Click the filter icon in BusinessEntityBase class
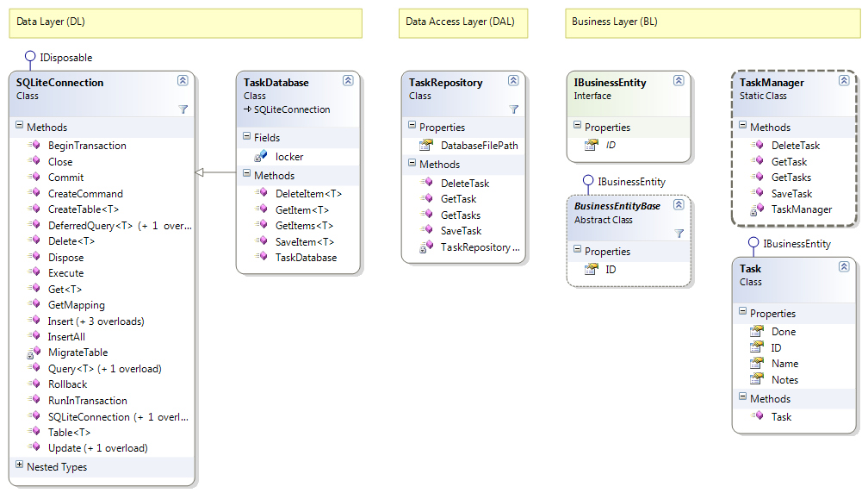 click(x=679, y=234)
